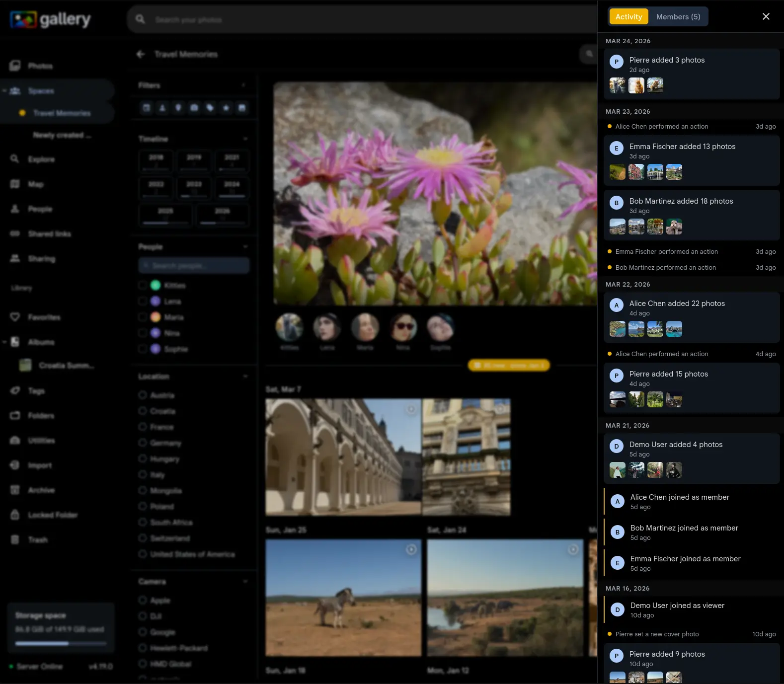Switch to the Members (5) tab
The width and height of the screenshot is (784, 684).
point(678,17)
